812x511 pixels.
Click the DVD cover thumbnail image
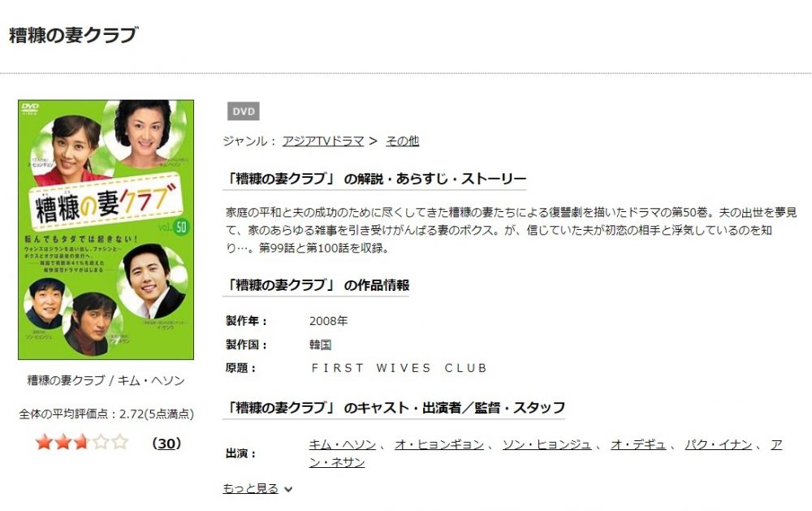106,230
